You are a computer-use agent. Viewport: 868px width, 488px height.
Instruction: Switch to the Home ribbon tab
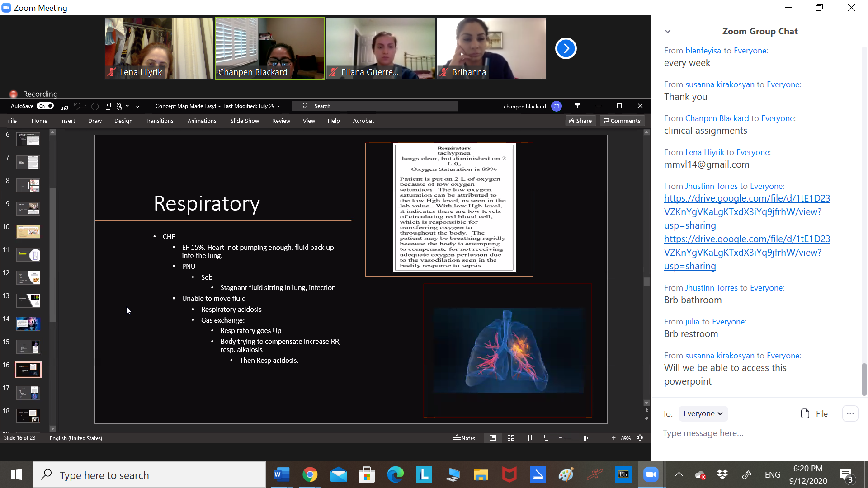[39, 121]
